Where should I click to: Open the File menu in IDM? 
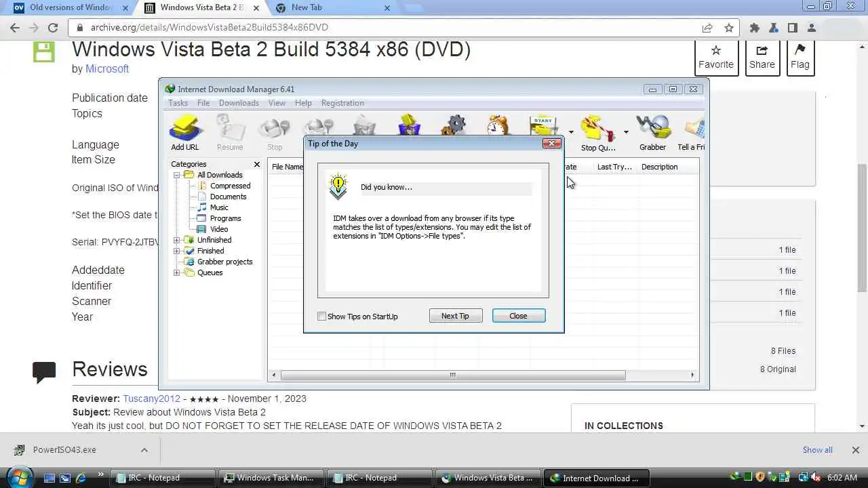[203, 103]
